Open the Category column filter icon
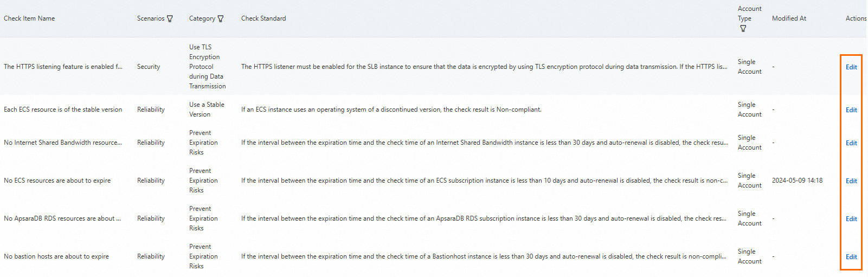Screen dimensions: 868x277 [221, 19]
